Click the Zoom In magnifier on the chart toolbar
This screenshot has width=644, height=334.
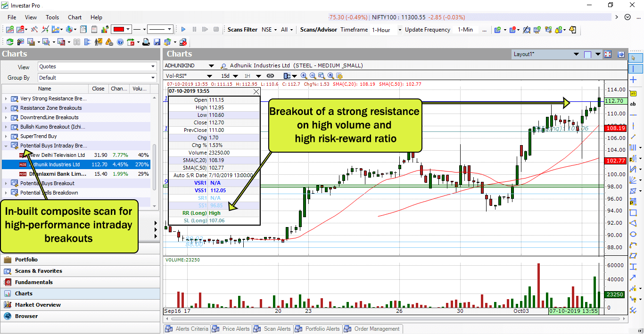(x=304, y=76)
